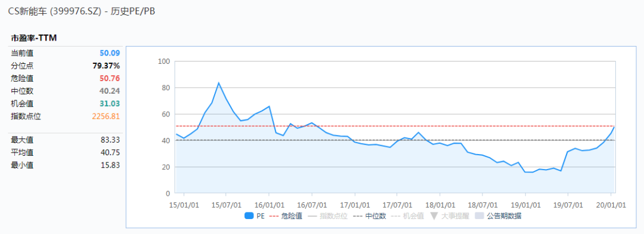The width and height of the screenshot is (644, 234).
Task: Click the 指数点位 2256.81 value
Action: [106, 116]
